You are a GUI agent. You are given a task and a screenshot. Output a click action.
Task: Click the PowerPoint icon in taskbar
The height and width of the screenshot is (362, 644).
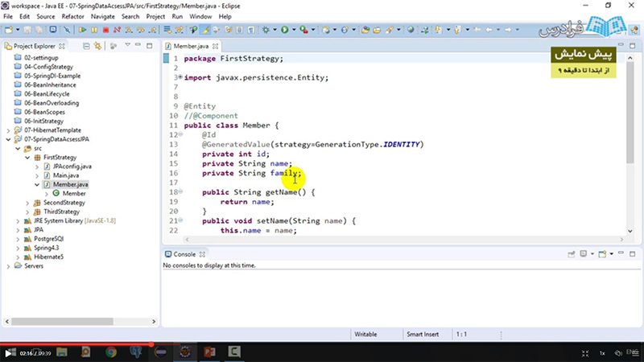point(209,352)
